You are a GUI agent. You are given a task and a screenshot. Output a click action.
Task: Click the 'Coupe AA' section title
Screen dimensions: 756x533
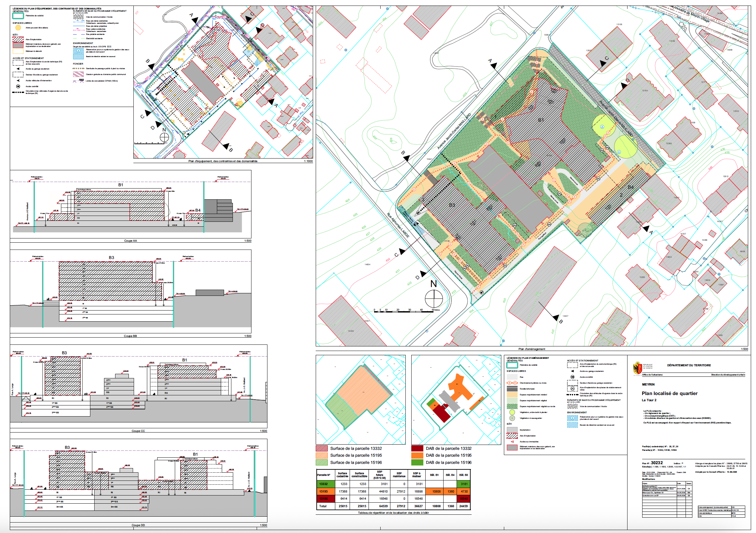coord(130,241)
